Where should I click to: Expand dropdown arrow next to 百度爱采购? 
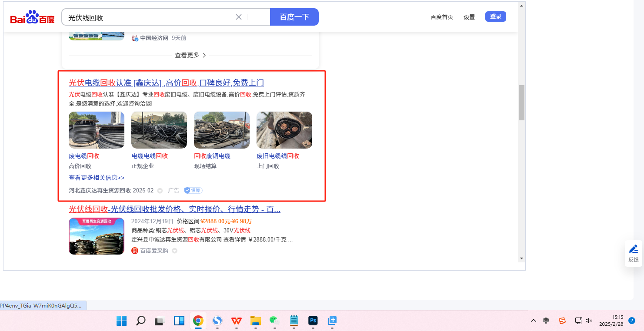click(x=174, y=251)
